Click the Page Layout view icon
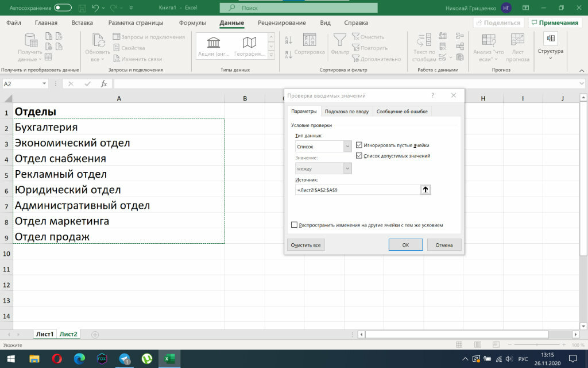This screenshot has width=588, height=368. coord(477,344)
